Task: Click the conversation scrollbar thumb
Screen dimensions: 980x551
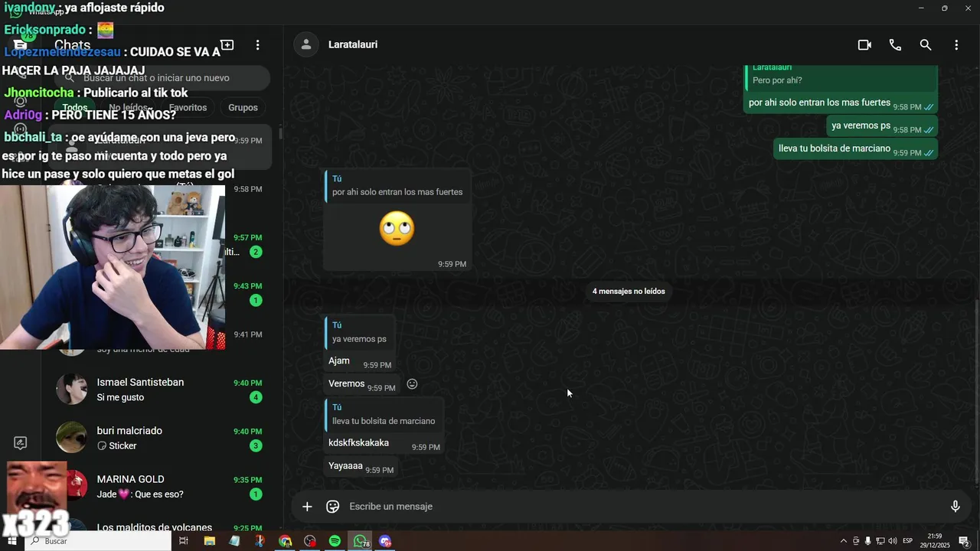Action: click(976, 390)
